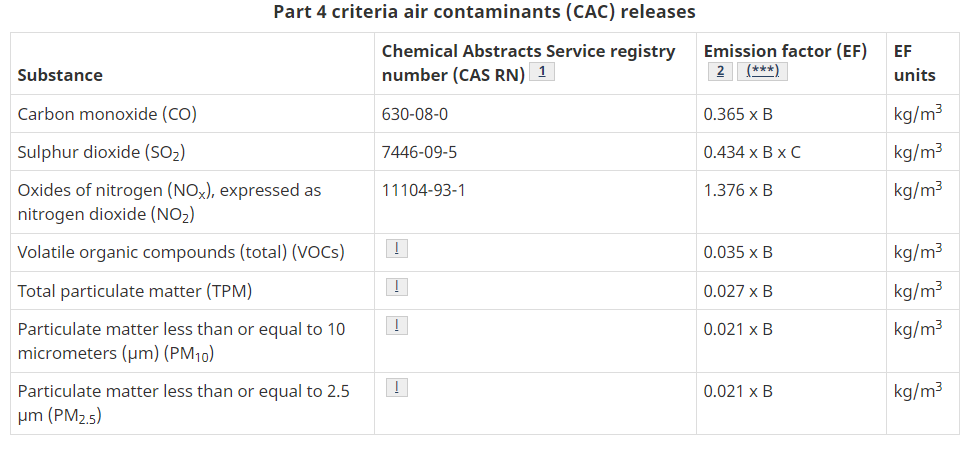The image size is (967, 452).
Task: Click the exclamation footnote in PM2.5 row
Action: pyautogui.click(x=397, y=387)
